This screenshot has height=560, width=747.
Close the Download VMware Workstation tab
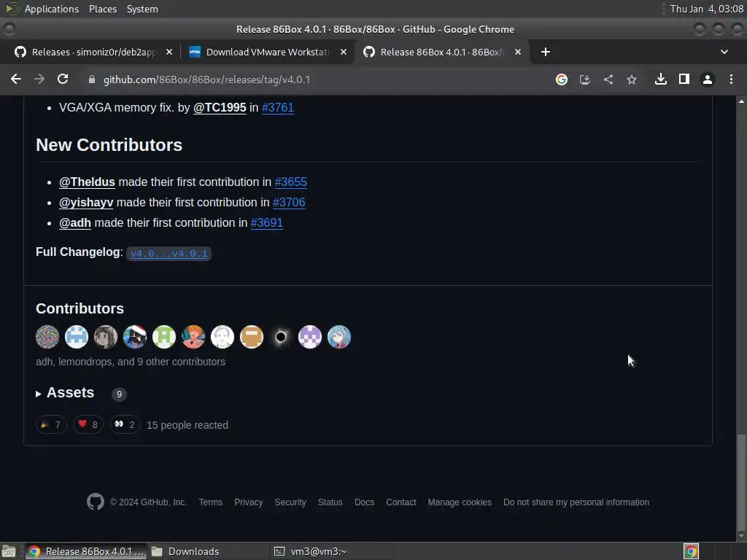pyautogui.click(x=344, y=52)
